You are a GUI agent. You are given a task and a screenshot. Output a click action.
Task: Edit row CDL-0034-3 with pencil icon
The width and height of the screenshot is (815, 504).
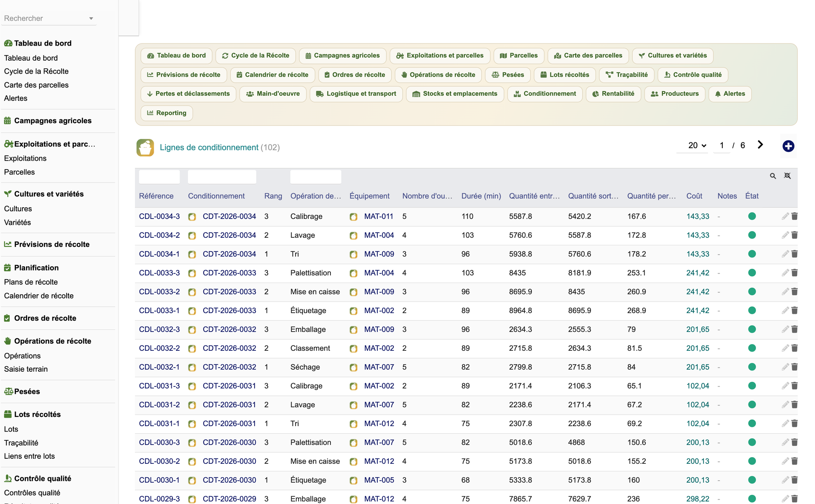785,216
